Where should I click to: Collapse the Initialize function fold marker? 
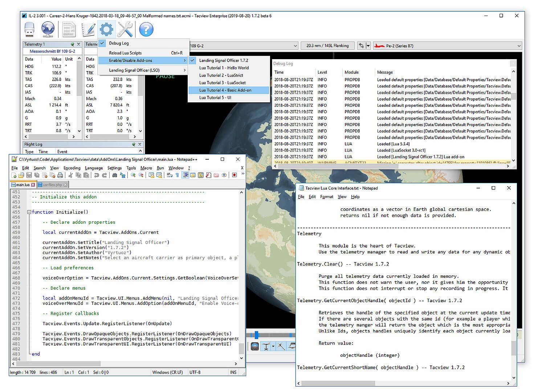[x=29, y=212]
